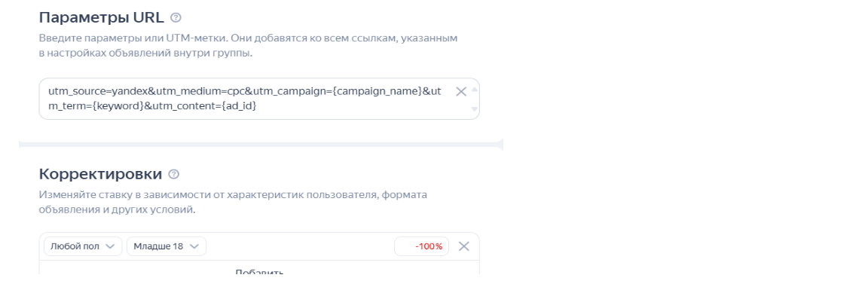Viewport: 868px width, 287px height.
Task: Click scroll-down arrow in URL parameters box
Action: pos(475,109)
